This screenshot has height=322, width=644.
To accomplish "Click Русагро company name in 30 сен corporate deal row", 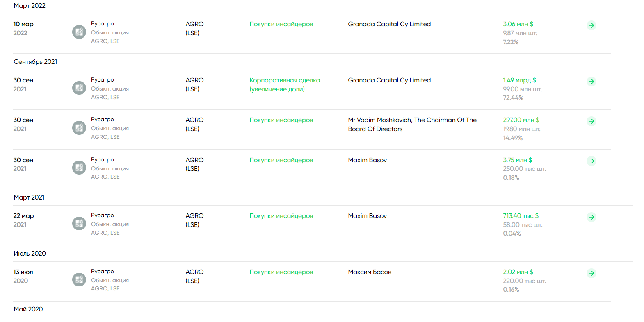I will click(x=103, y=80).
